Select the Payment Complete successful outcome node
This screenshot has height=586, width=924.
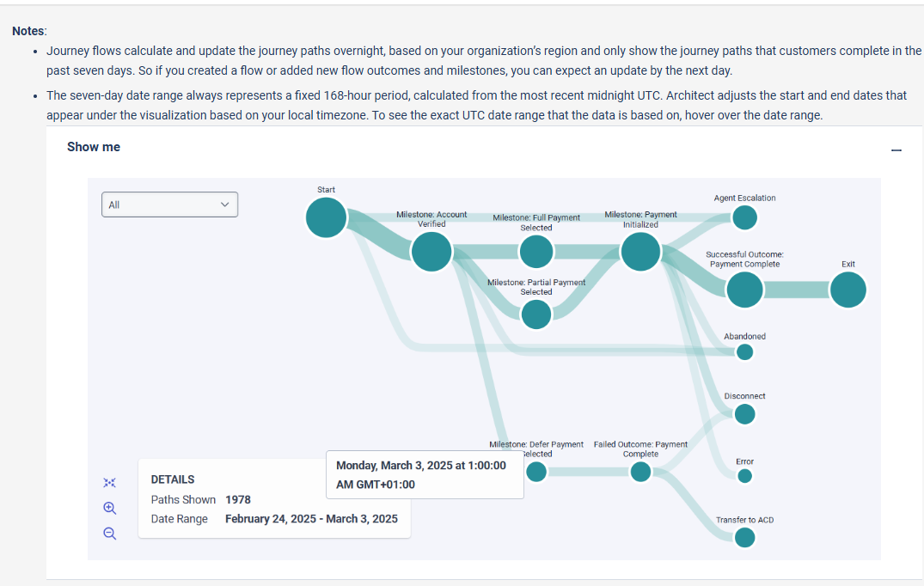pyautogui.click(x=744, y=291)
